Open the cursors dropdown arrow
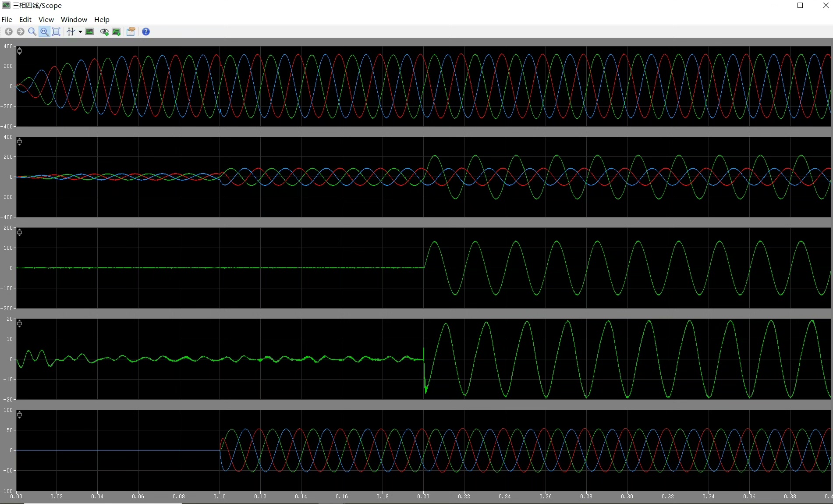Viewport: 833px width, 504px height. click(80, 32)
